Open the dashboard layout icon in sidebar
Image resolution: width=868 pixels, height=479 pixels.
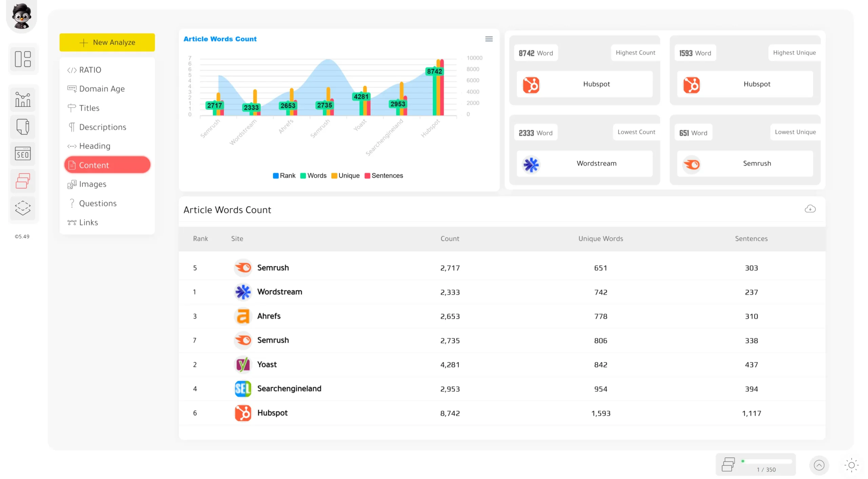[23, 59]
